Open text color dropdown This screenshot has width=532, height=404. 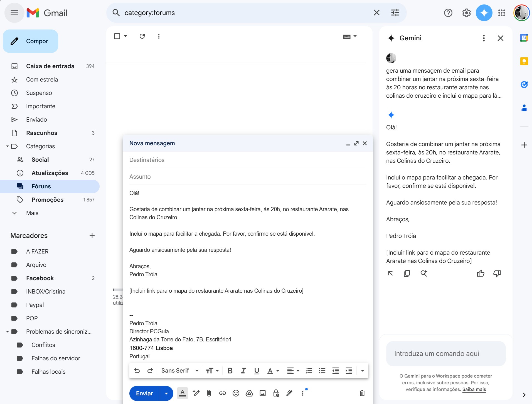click(273, 371)
